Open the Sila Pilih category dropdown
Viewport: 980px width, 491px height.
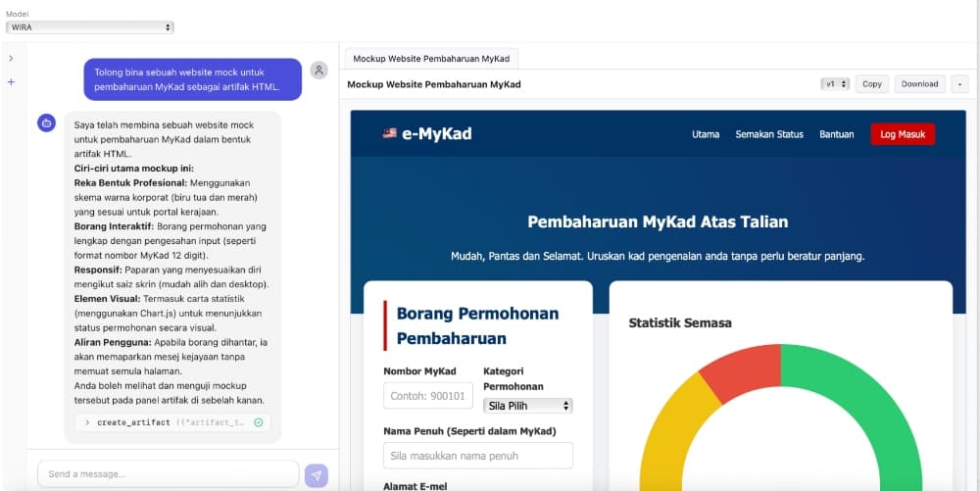(527, 406)
